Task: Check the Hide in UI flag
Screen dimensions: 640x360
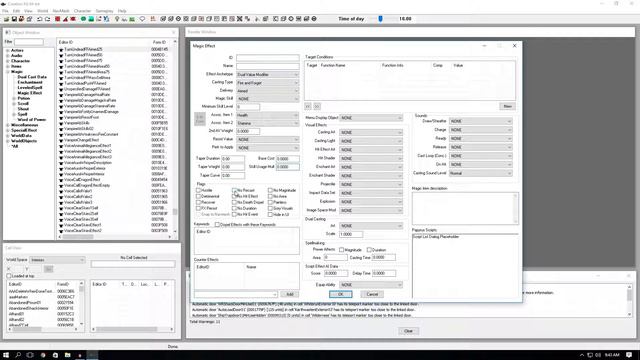Action: point(270,214)
